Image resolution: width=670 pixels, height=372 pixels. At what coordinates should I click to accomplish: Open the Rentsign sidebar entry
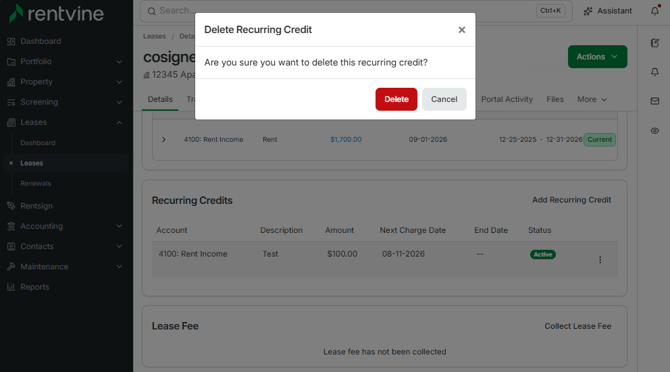(x=36, y=206)
